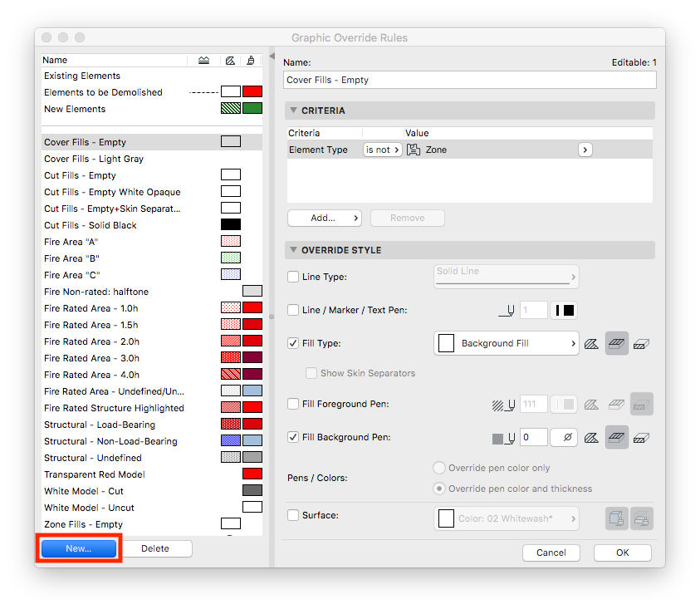Toggle cover fills icon in Fill Type row
The width and height of the screenshot is (700, 609).
[x=616, y=344]
